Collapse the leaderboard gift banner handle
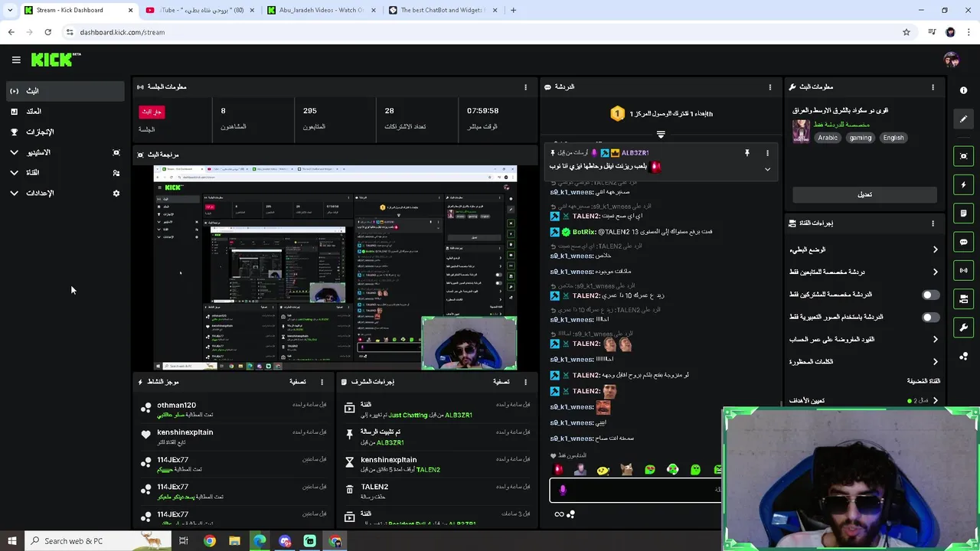 point(661,135)
